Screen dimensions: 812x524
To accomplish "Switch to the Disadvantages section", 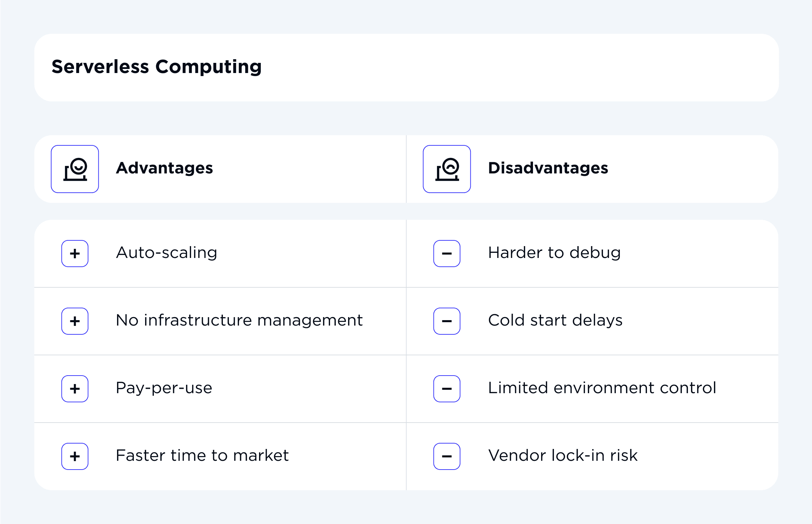I will click(x=548, y=168).
